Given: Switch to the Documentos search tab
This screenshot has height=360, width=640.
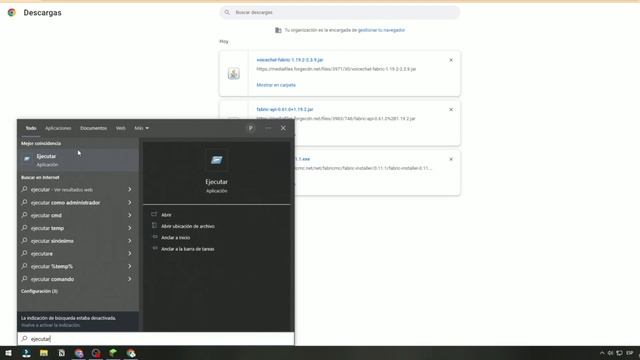Looking at the screenshot, I should pos(93,128).
